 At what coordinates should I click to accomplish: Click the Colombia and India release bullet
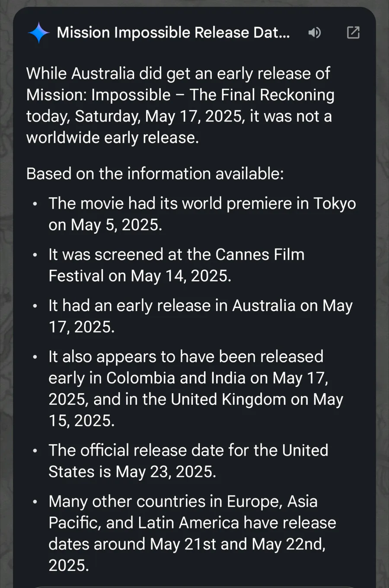[196, 388]
